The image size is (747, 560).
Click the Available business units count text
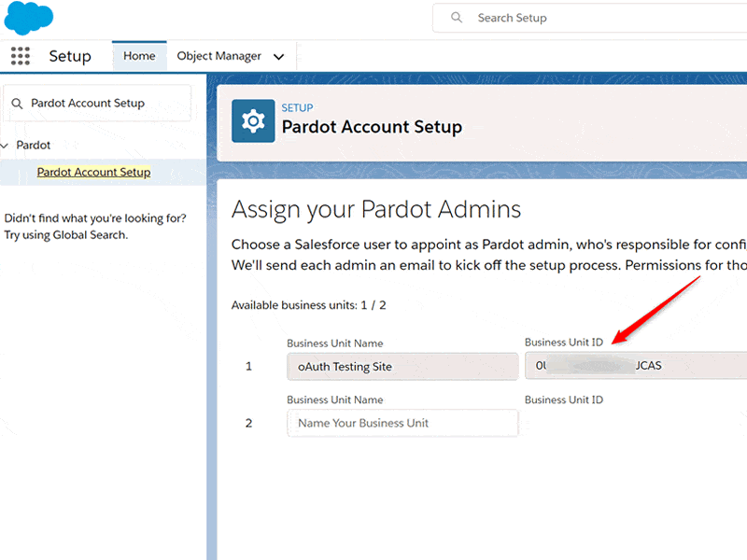coord(309,305)
